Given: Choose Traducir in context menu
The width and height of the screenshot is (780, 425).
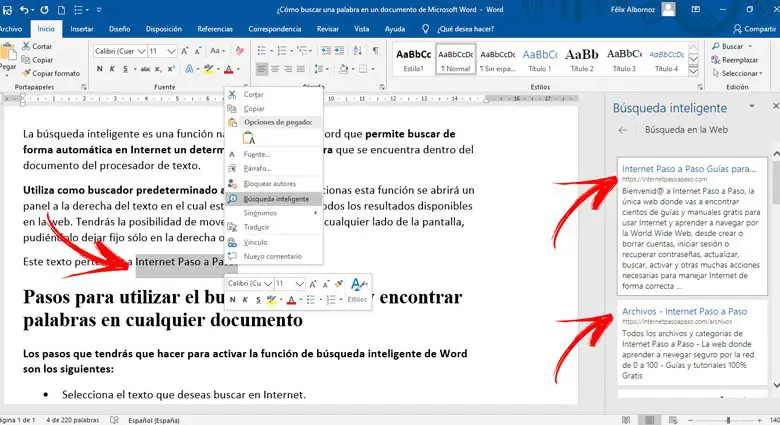Looking at the screenshot, I should pyautogui.click(x=274, y=227).
